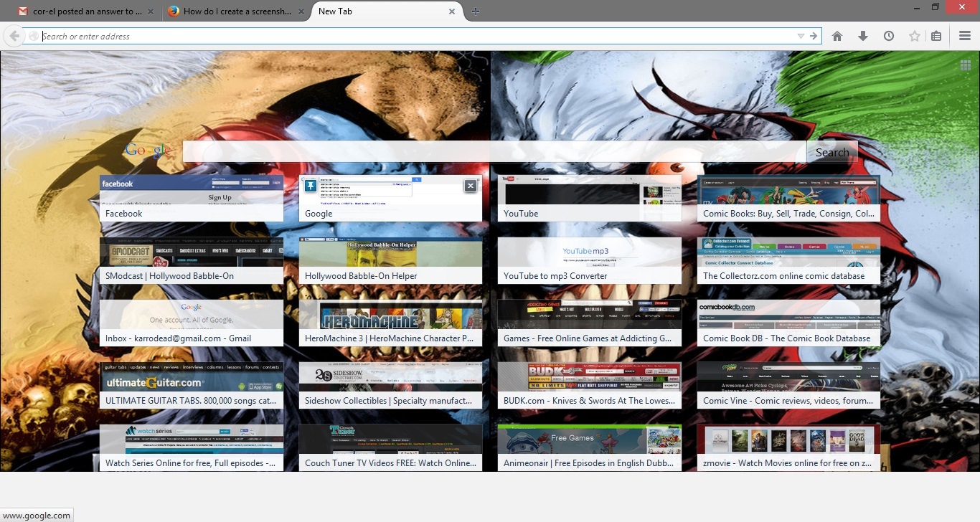980x522 pixels.
Task: Open the Downloads arrow icon
Action: point(863,36)
